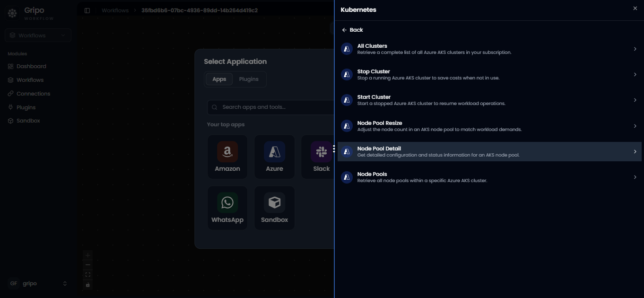Click the Azure icon beside Node Pool Resize
The image size is (644, 298).
347,126
